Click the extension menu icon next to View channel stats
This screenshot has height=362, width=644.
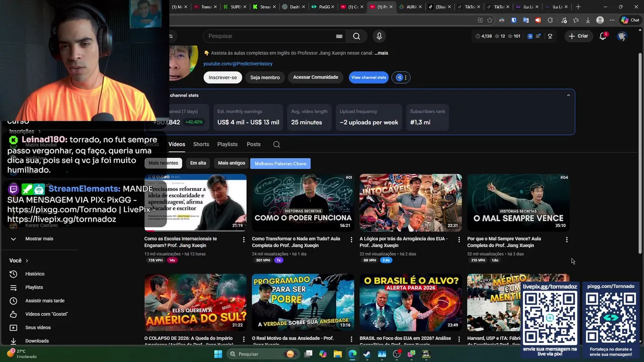401,77
